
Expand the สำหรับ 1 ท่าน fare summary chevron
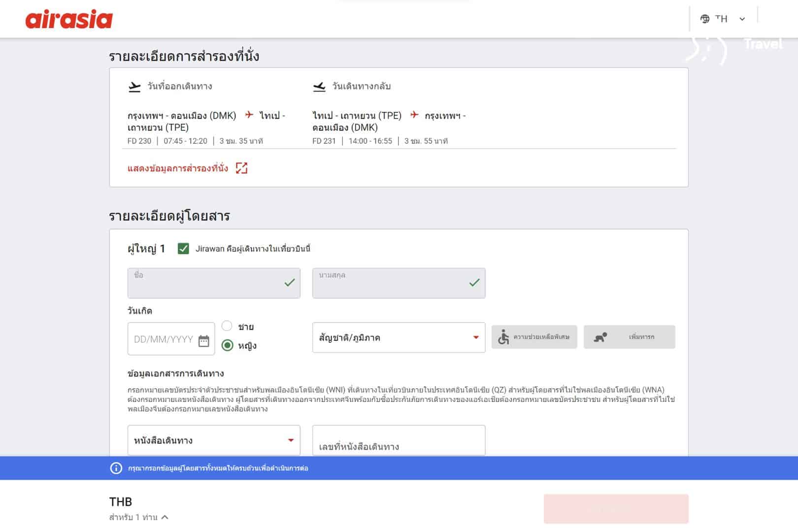[x=165, y=517]
